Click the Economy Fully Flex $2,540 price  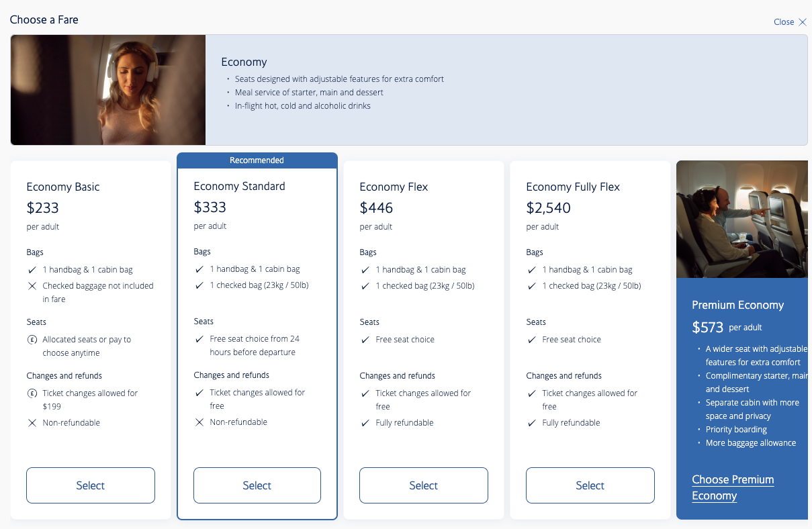coord(549,207)
